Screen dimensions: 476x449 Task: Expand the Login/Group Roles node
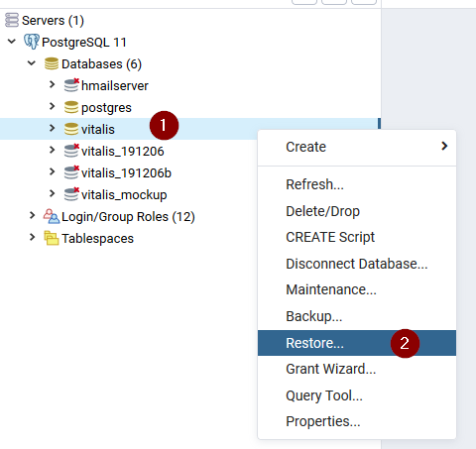[32, 215]
